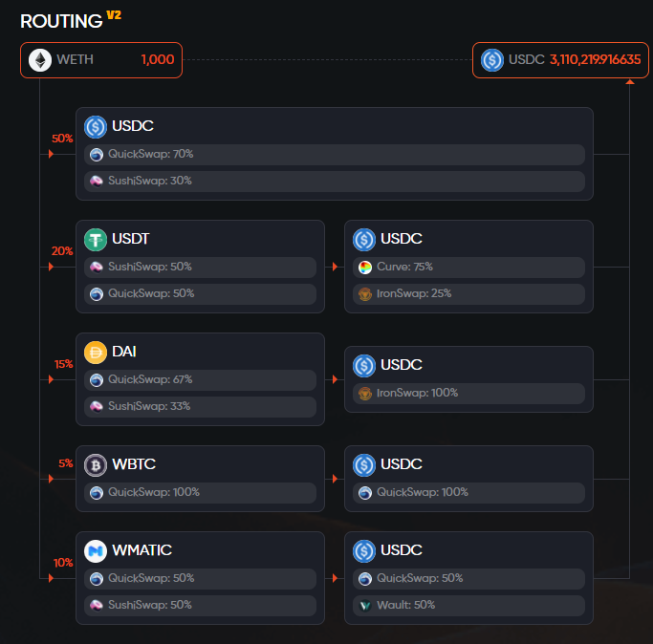Screen dimensions: 653x644
Task: Click the USDC icon in output box
Action: coord(492,60)
